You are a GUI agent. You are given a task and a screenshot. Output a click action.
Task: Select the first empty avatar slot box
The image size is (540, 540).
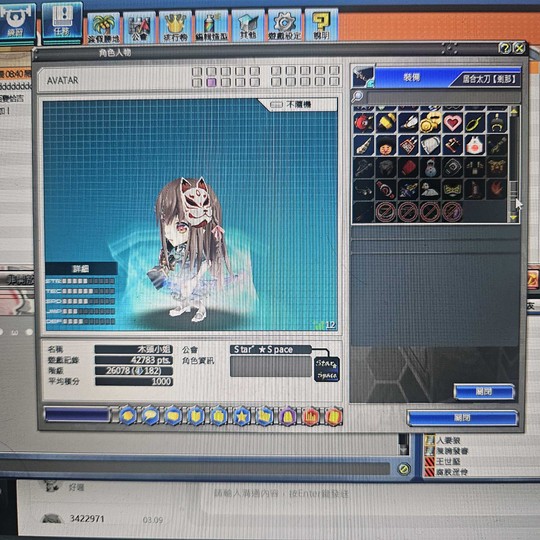(x=197, y=71)
